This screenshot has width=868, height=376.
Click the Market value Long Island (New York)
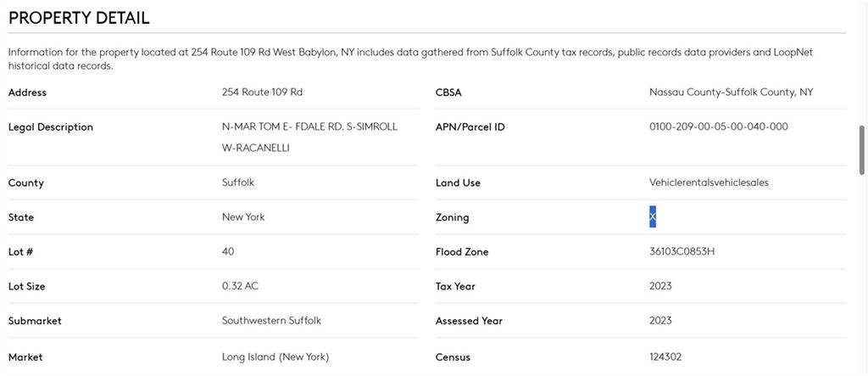(x=275, y=357)
